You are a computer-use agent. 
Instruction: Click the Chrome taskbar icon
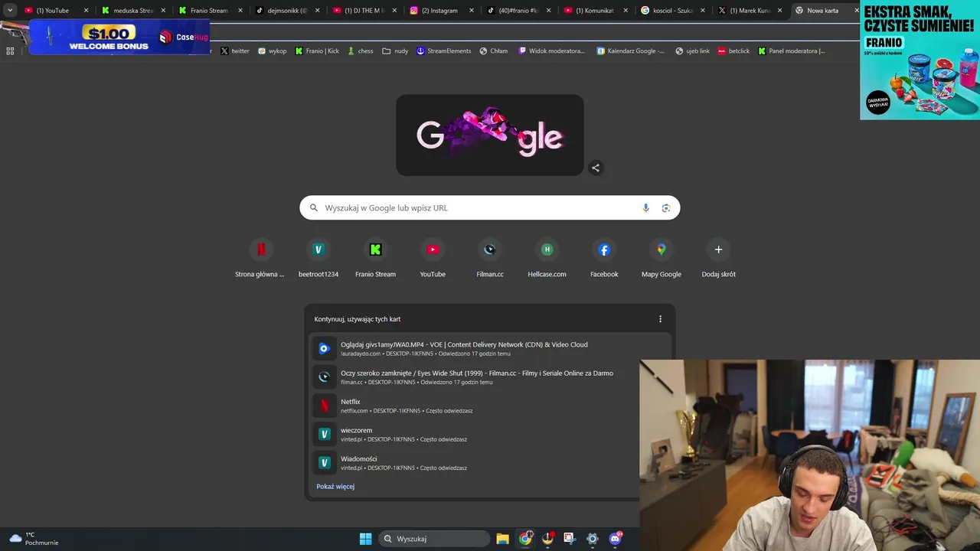(525, 539)
